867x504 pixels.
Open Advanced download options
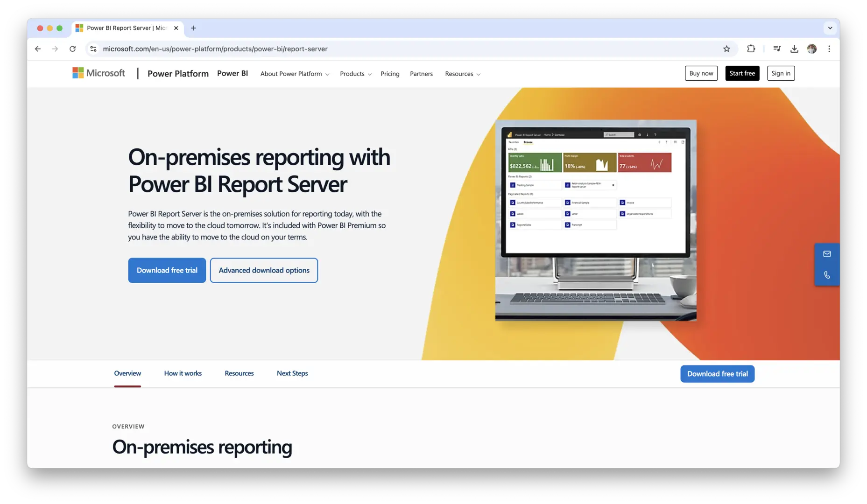264,270
